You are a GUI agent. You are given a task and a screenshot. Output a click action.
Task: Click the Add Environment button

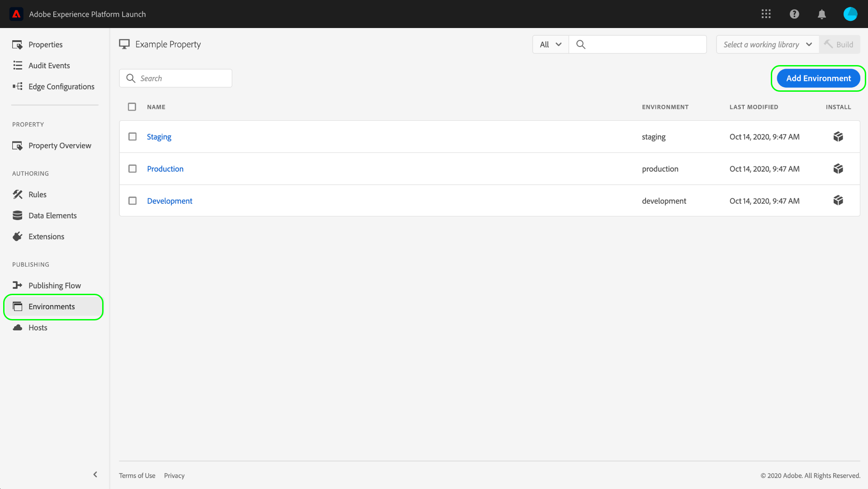(818, 78)
